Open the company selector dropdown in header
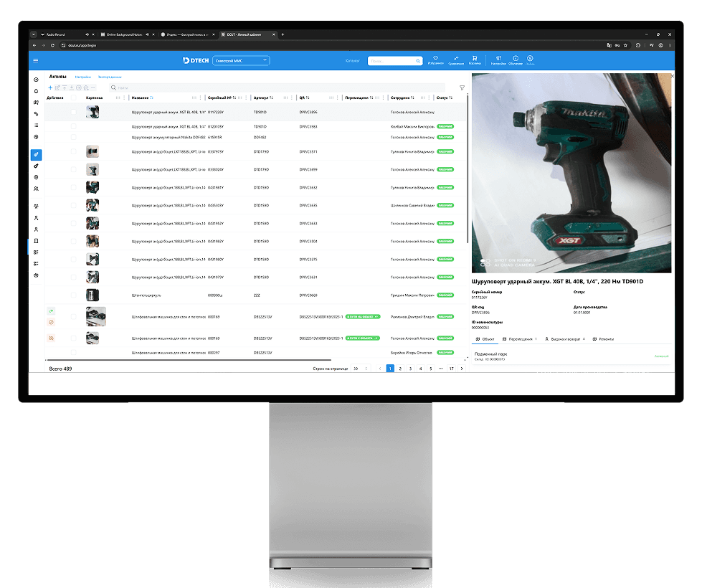The height and width of the screenshot is (588, 702). 241,60
